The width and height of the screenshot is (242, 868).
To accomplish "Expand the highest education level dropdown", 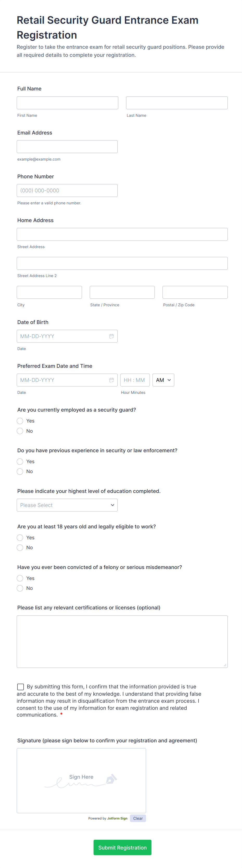I will click(x=67, y=505).
